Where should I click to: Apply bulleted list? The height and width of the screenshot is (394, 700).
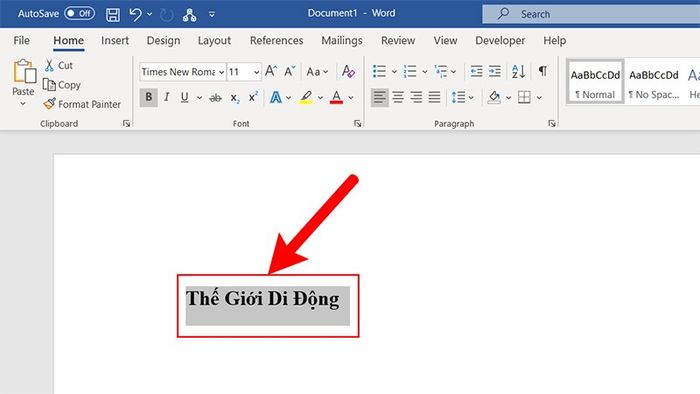pyautogui.click(x=379, y=71)
